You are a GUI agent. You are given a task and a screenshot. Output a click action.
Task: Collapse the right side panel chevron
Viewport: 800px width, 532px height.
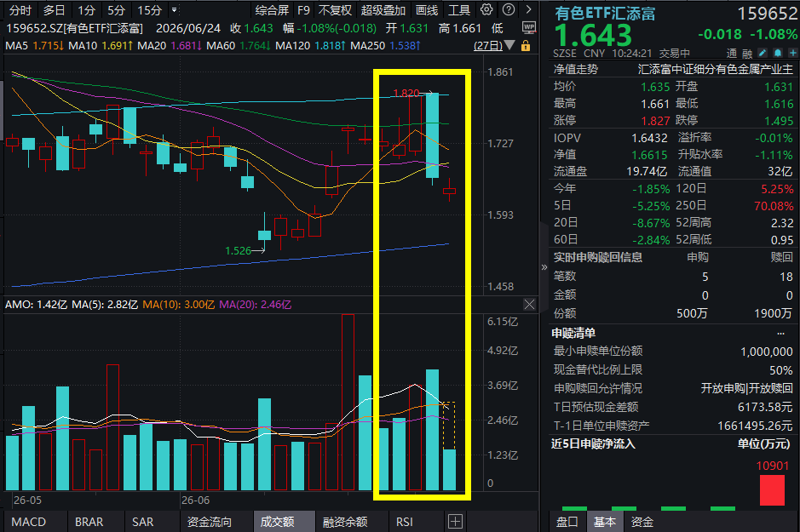coord(544,267)
